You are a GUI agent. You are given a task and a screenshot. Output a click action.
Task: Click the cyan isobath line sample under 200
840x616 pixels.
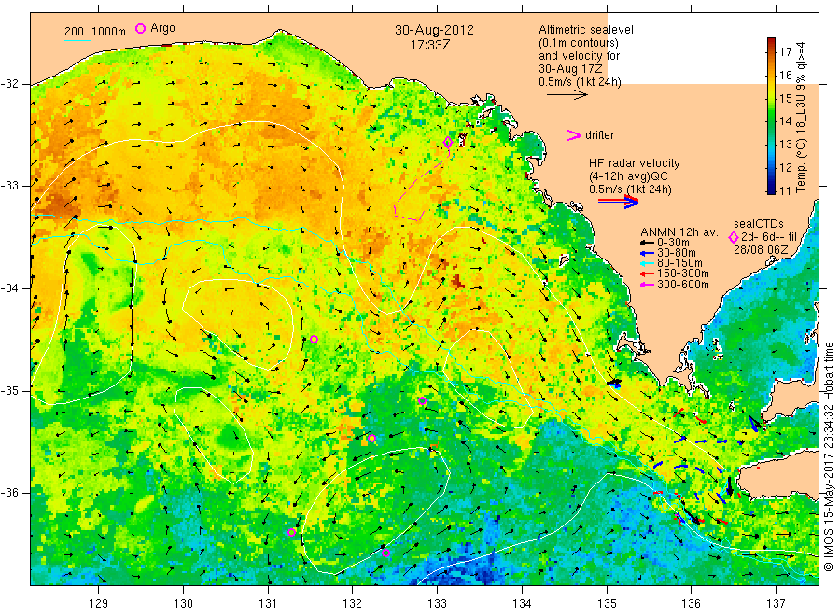77,40
